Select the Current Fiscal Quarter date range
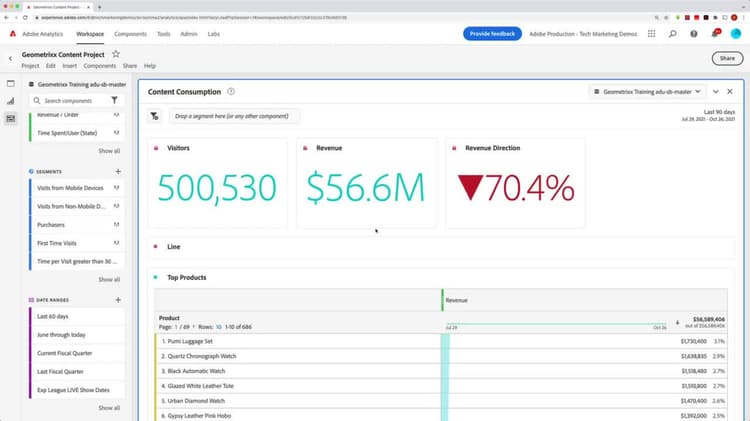Image resolution: width=750 pixels, height=421 pixels. (x=77, y=353)
